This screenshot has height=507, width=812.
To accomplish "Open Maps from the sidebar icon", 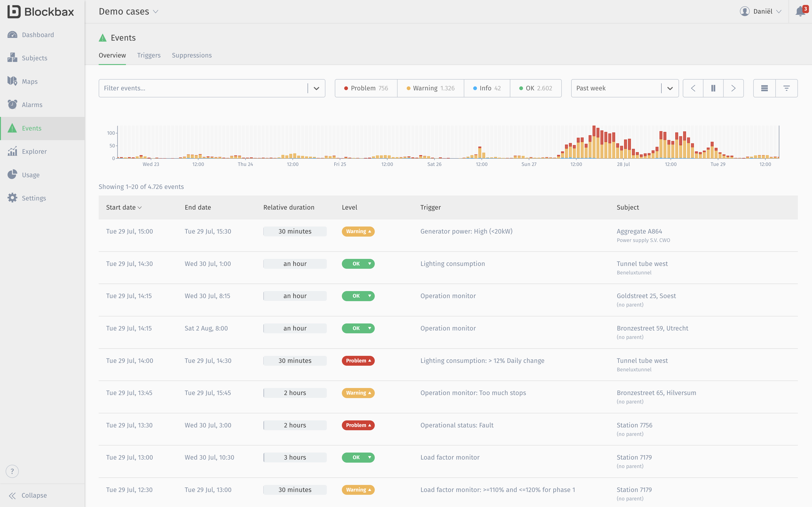I will (12, 81).
